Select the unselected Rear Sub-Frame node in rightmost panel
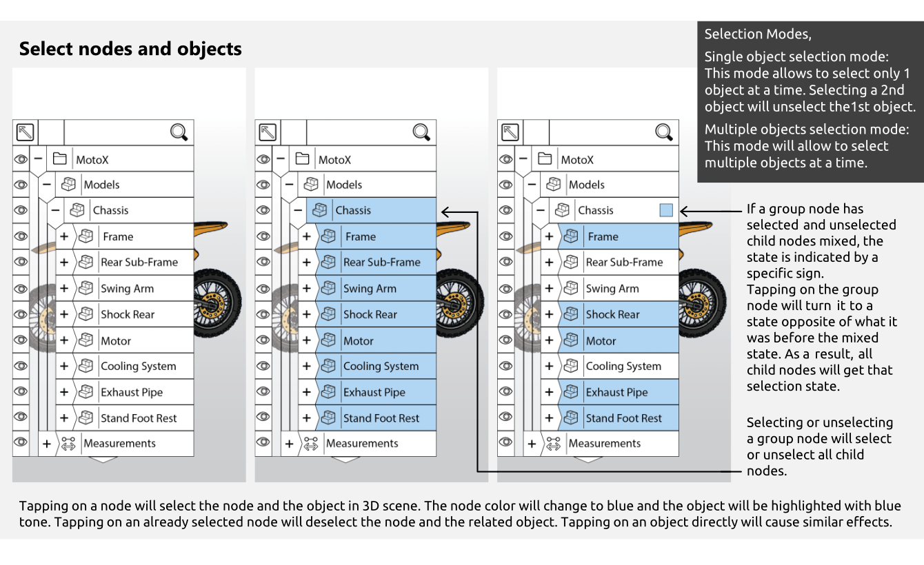Viewport: 924px width, 565px height. pyautogui.click(x=623, y=263)
